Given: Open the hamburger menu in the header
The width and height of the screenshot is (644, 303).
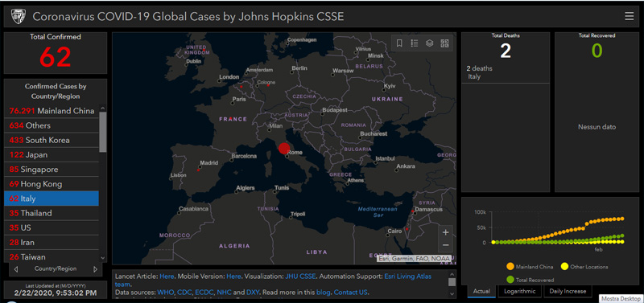Looking at the screenshot, I should click(629, 16).
